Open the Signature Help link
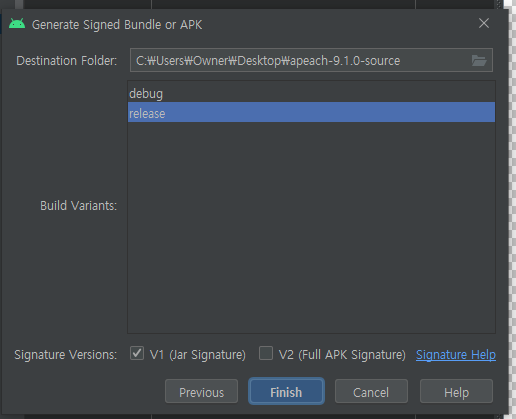The image size is (516, 419). tap(456, 355)
